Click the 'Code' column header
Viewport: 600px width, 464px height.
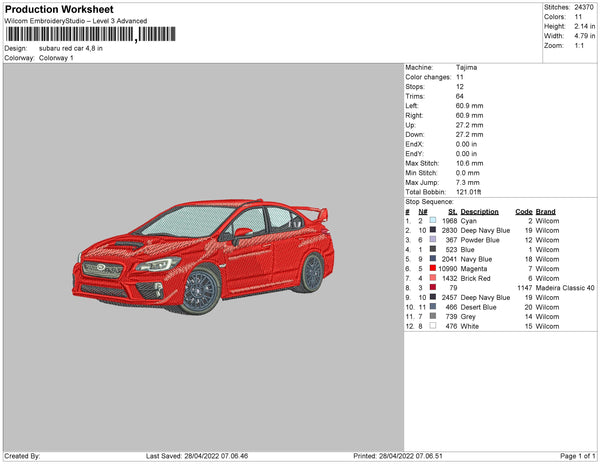pos(524,212)
